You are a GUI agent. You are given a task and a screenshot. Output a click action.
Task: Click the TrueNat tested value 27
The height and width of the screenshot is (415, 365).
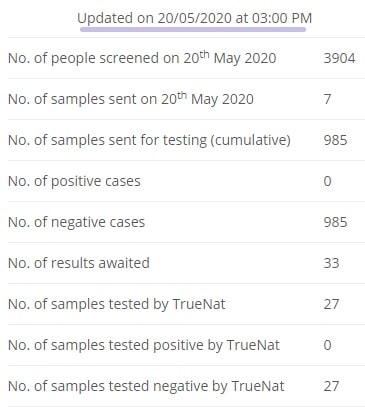(331, 304)
